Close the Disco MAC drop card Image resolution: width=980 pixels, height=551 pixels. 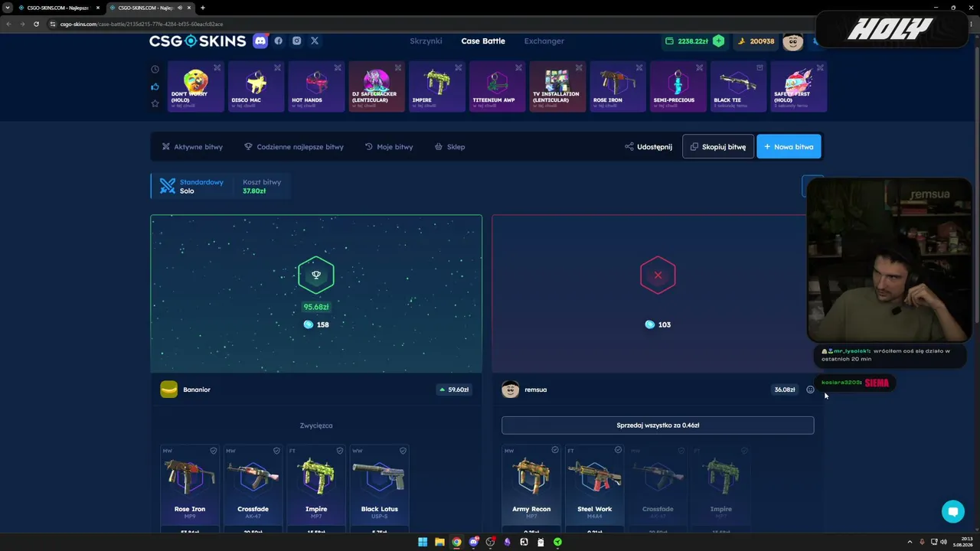tap(277, 67)
